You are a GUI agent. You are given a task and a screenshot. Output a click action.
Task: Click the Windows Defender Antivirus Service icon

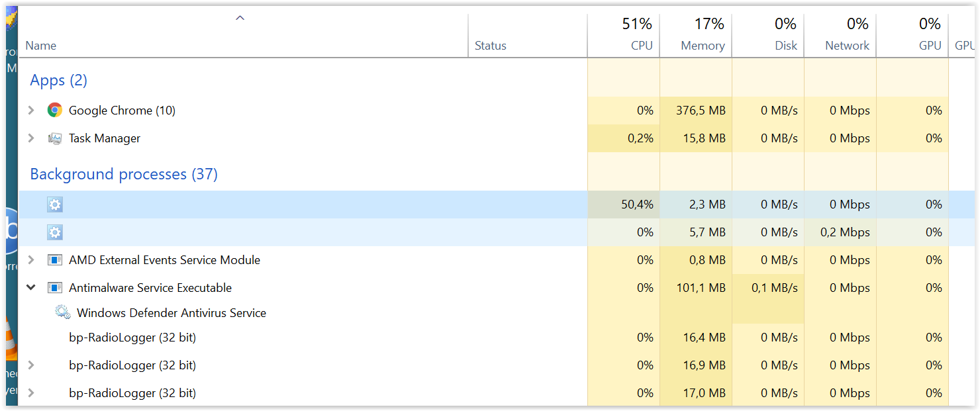pos(63,313)
